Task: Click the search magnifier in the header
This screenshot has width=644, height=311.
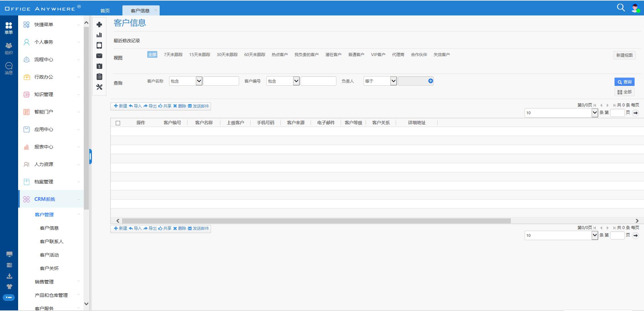Action: click(621, 7)
